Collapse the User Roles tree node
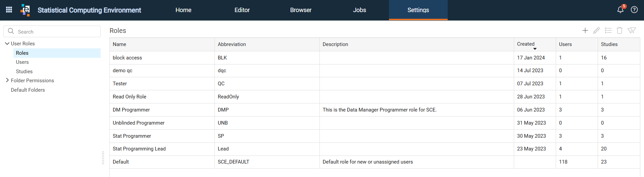 [7, 43]
